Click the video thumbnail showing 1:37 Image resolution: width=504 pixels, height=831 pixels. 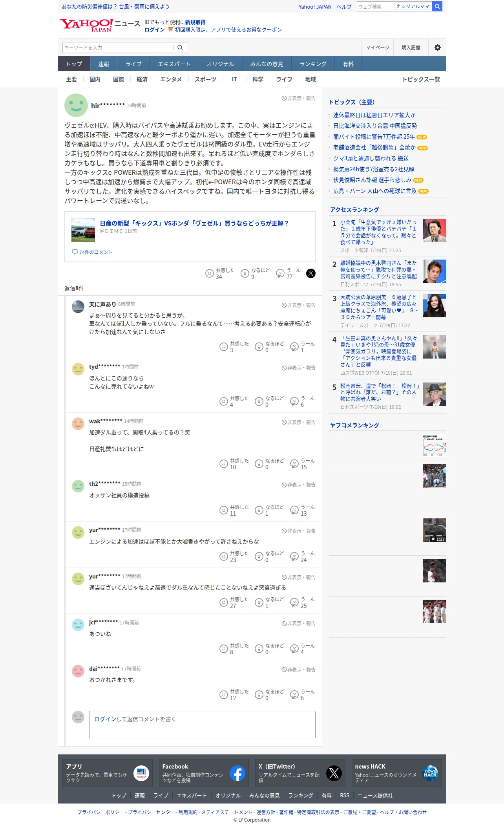(x=435, y=530)
